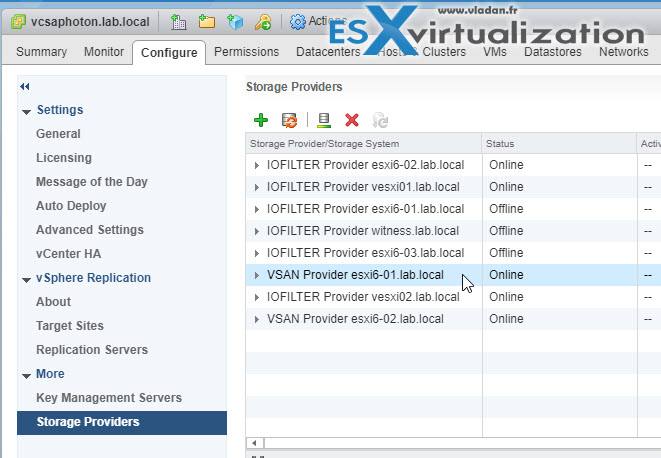Expand IOFILTER Provider vesxi01.lab.local row

[x=256, y=187]
